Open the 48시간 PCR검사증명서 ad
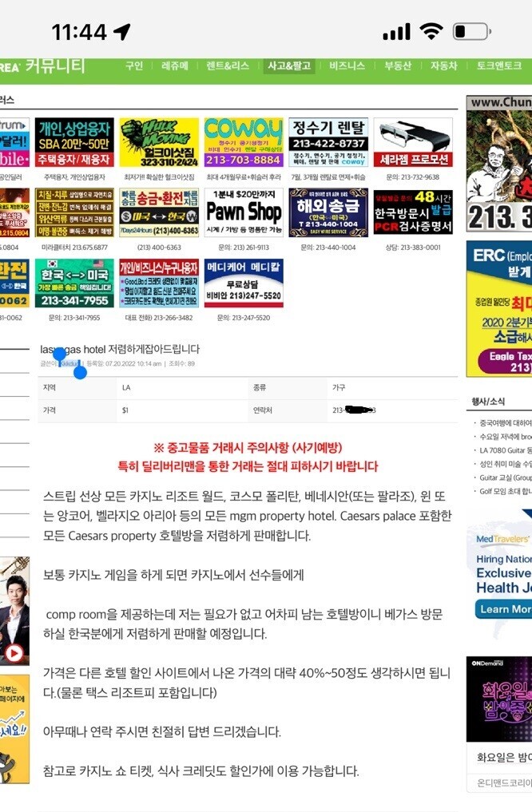The height and width of the screenshot is (812, 532). click(x=413, y=212)
